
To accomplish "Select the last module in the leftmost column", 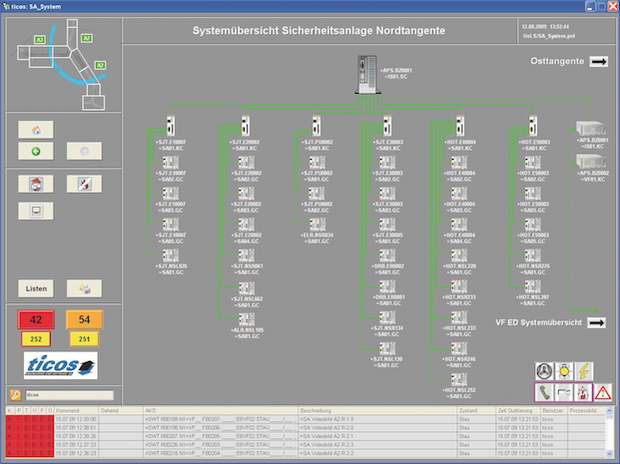I will [170, 256].
